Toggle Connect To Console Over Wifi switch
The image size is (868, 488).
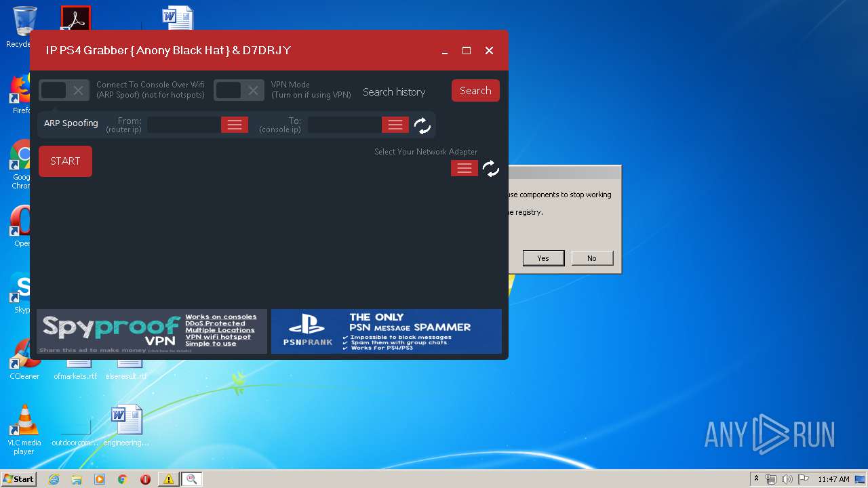tap(64, 90)
